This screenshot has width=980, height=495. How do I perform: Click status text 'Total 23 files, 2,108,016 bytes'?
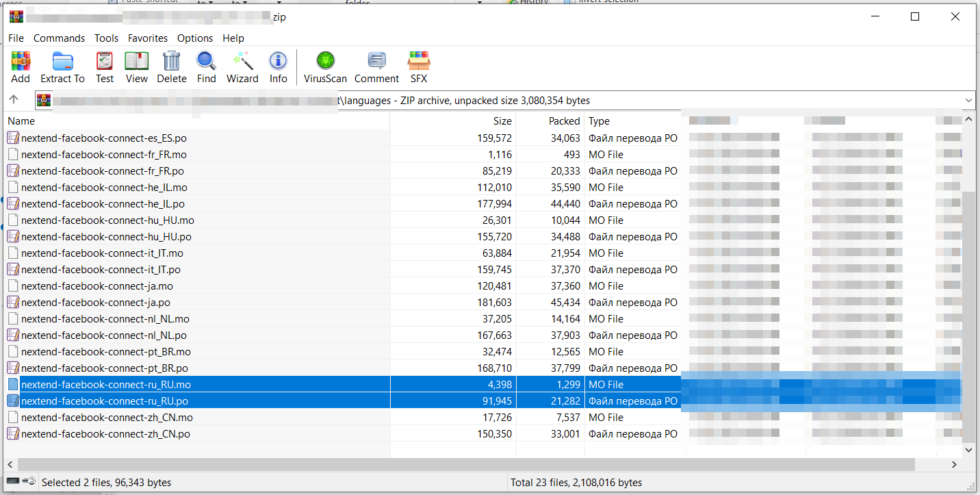coord(576,483)
